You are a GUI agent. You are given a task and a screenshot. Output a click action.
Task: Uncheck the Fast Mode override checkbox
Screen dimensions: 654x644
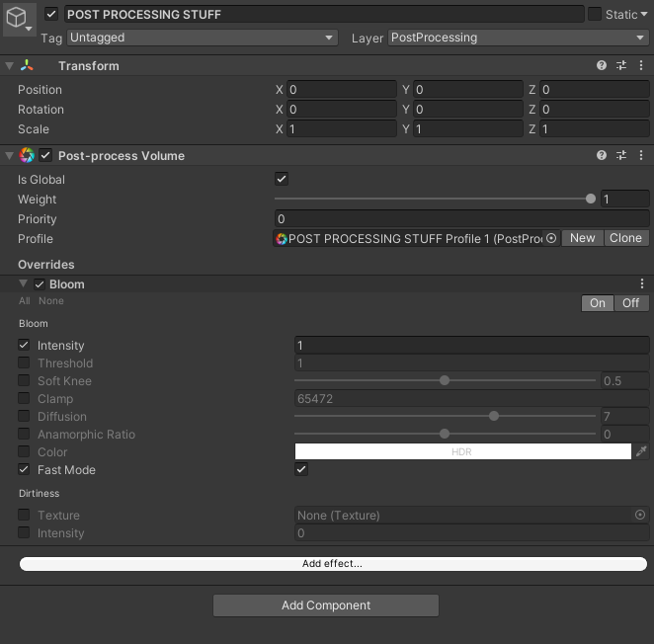pos(24,469)
